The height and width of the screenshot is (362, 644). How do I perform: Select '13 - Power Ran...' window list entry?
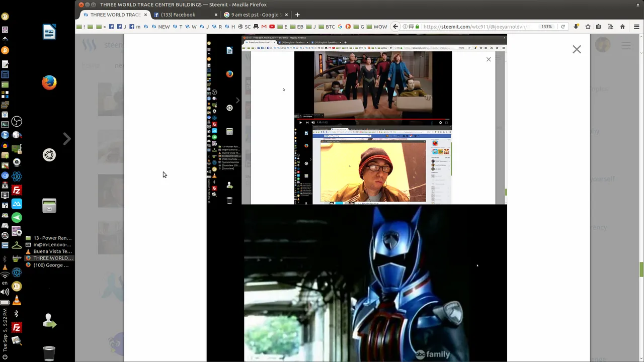48,238
